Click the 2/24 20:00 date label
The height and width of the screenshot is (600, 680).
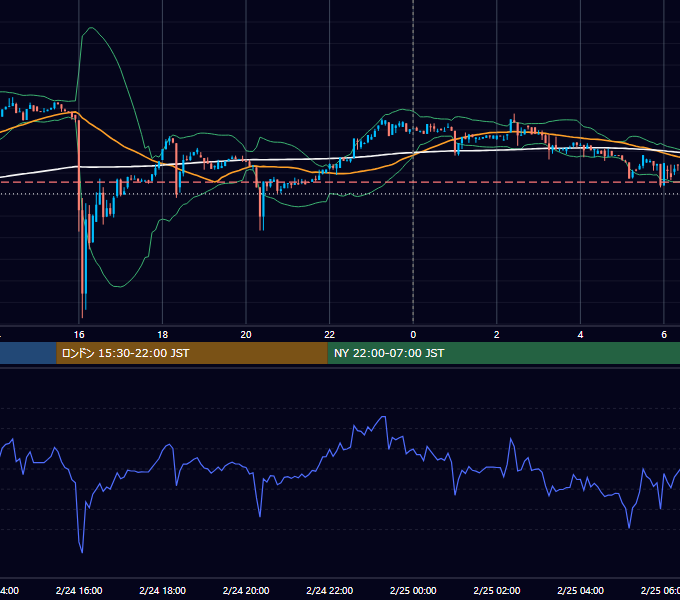click(246, 590)
